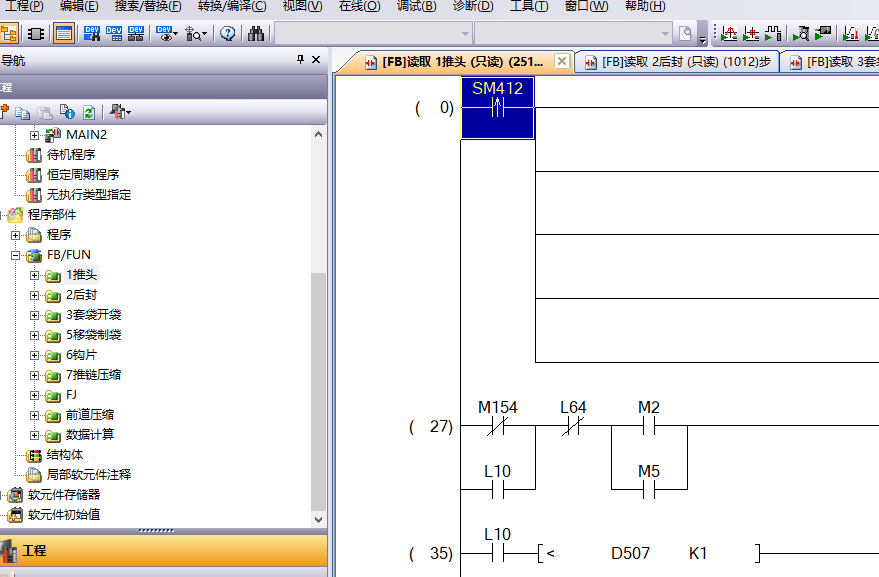Select the 局部软元件注释 tree item

88,475
